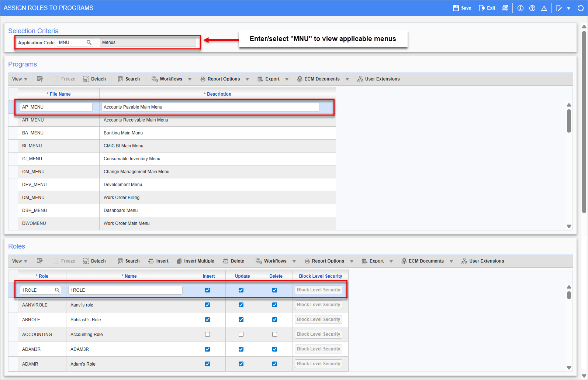Expand Programs Workflows dropdown arrow
Image resolution: width=588 pixels, height=380 pixels.
[190, 79]
